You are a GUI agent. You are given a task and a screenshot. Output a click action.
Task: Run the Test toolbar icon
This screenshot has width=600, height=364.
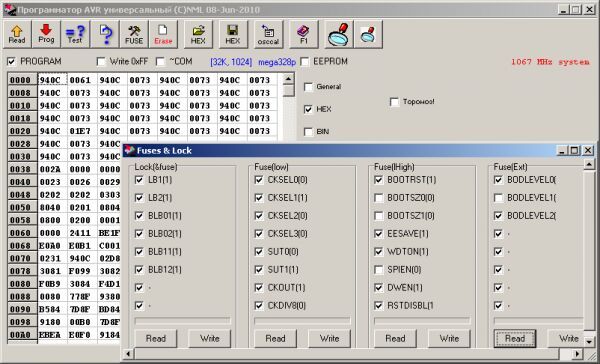point(75,34)
